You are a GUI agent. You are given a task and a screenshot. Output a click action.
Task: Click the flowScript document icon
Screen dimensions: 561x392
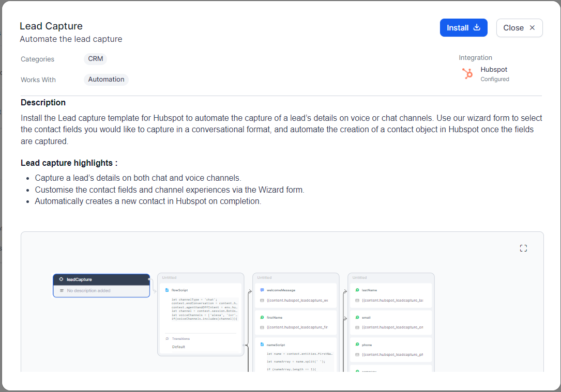click(x=166, y=290)
